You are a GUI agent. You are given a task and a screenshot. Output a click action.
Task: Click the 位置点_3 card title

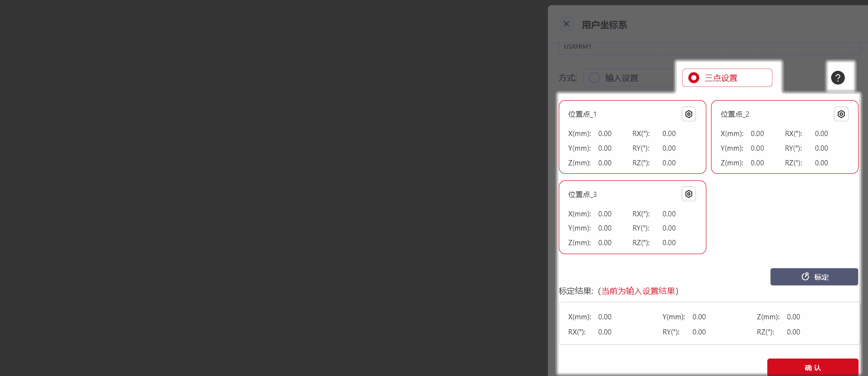582,195
